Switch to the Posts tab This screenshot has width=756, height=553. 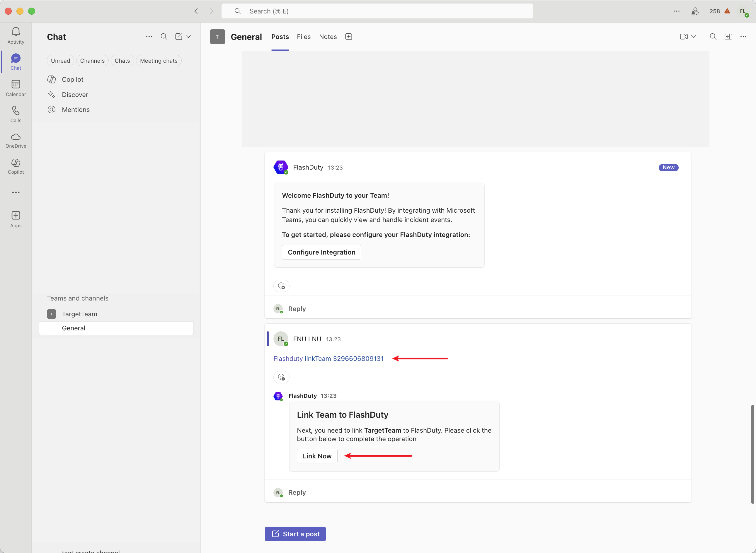point(280,37)
